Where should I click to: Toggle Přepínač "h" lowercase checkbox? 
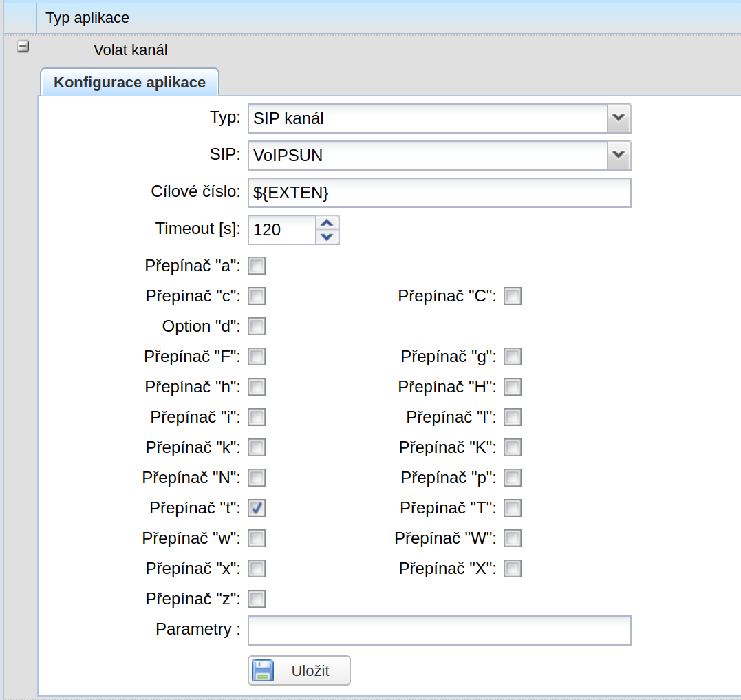pos(257,387)
